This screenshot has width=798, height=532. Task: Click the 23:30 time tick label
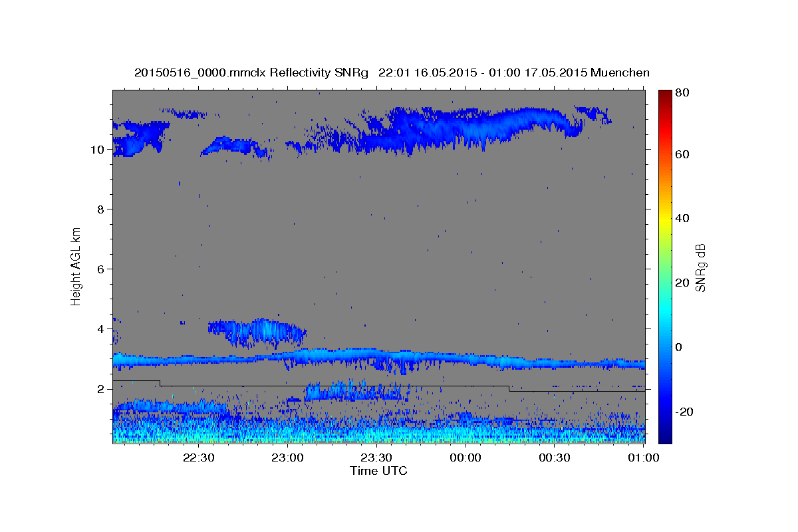(x=376, y=458)
